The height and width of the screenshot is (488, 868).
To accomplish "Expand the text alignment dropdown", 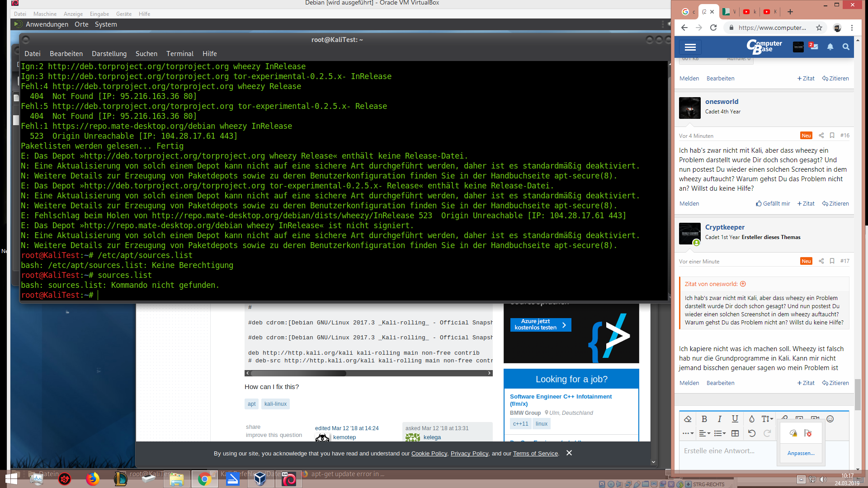I will tap(704, 433).
